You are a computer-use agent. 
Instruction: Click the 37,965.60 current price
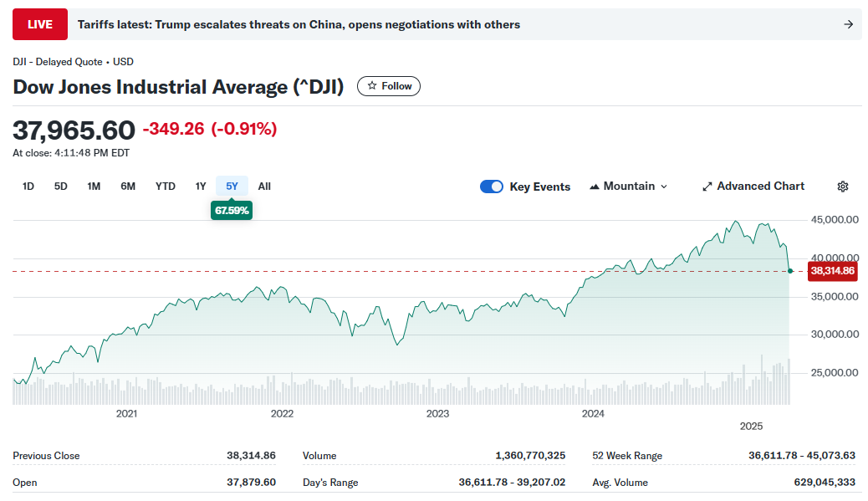[x=74, y=130]
